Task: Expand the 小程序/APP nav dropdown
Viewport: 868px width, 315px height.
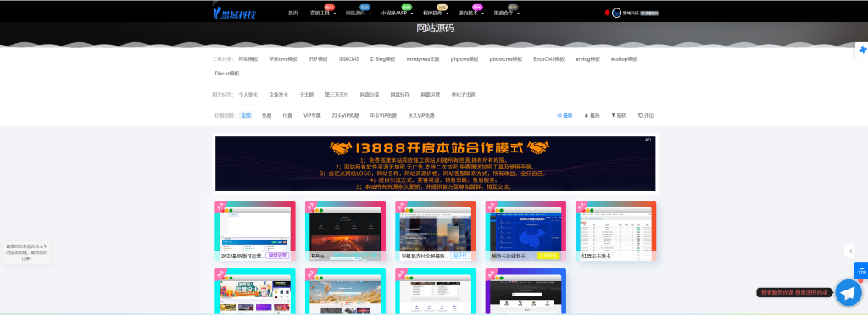Action: (395, 13)
